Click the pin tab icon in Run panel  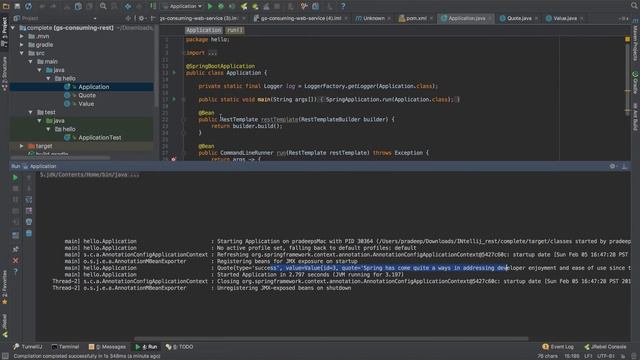[x=15, y=249]
